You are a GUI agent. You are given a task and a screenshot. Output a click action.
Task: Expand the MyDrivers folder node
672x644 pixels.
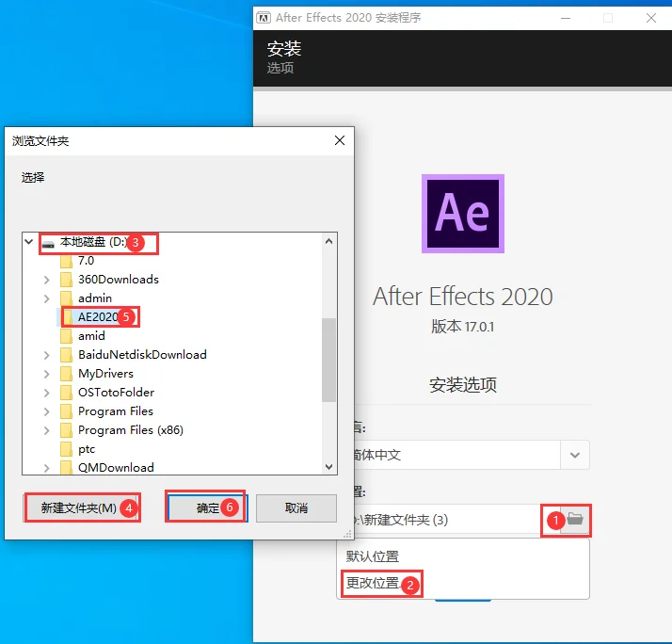(47, 375)
